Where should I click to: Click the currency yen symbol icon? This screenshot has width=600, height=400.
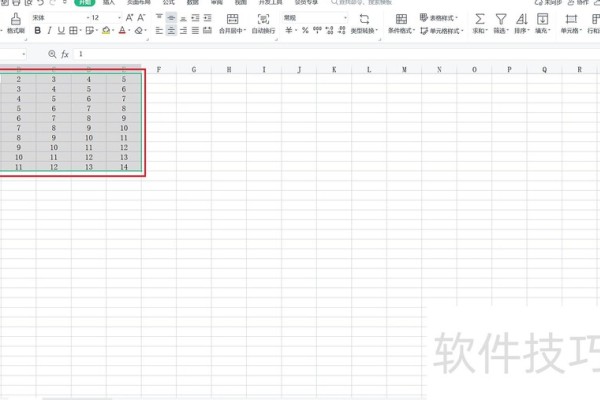(289, 30)
